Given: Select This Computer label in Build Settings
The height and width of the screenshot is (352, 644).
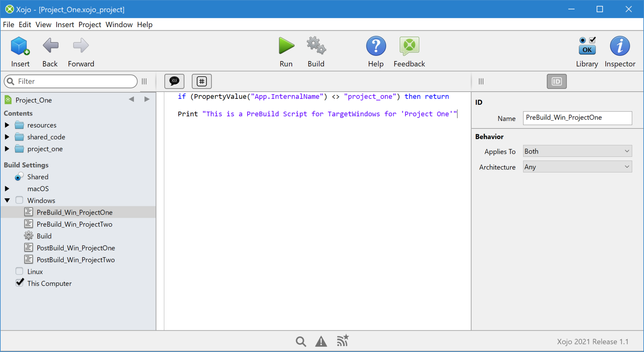Looking at the screenshot, I should click(49, 283).
